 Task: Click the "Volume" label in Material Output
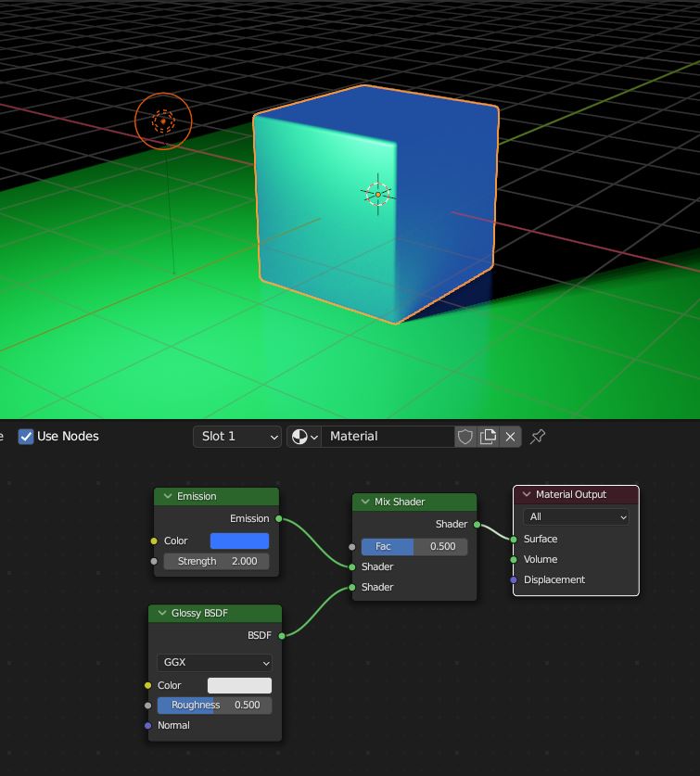(541, 559)
